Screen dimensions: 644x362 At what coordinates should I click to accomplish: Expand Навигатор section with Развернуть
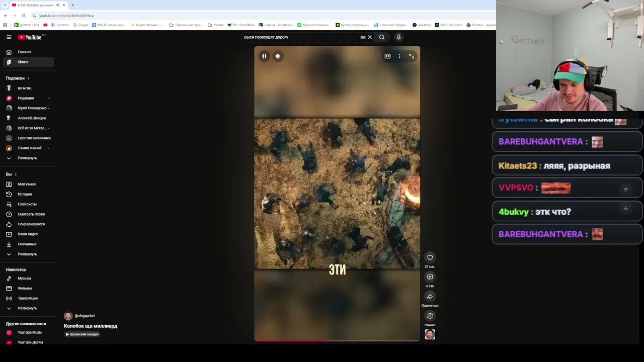[x=28, y=308]
